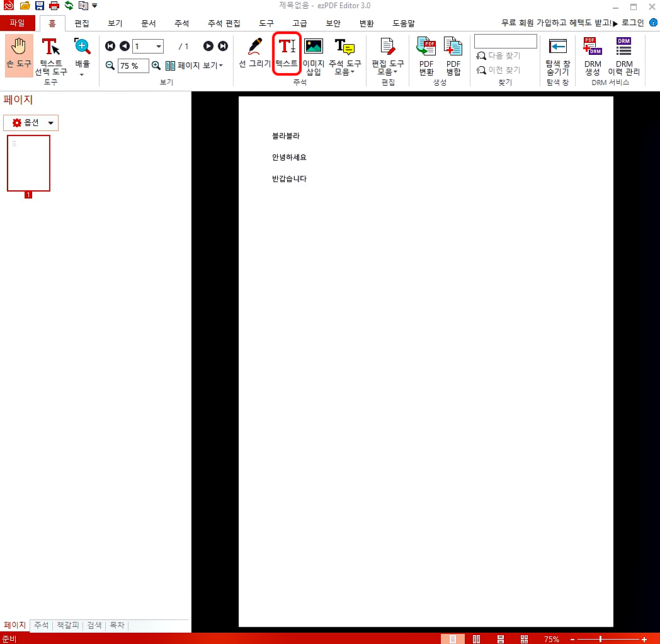
Task: Open the 옵션 dropdown in the pages panel
Action: pos(30,122)
